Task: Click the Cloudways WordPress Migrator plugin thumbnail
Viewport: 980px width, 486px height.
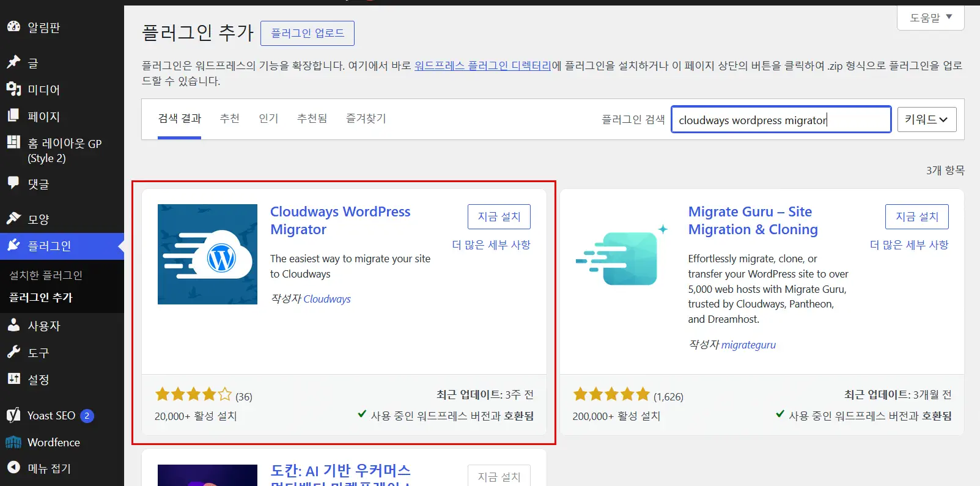Action: [207, 254]
